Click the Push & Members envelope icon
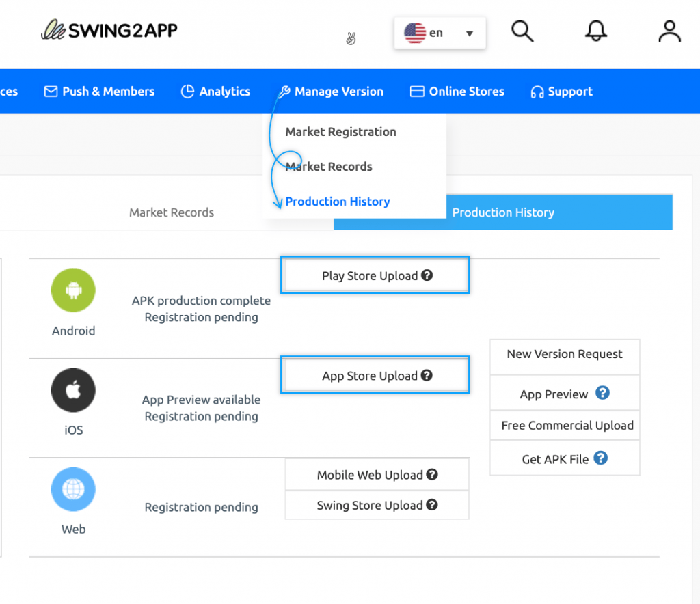Screen dimensions: 700x604 tap(51, 91)
